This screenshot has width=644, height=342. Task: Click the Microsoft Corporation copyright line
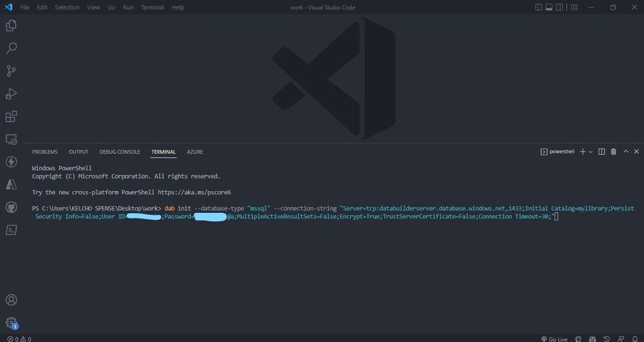pyautogui.click(x=126, y=176)
